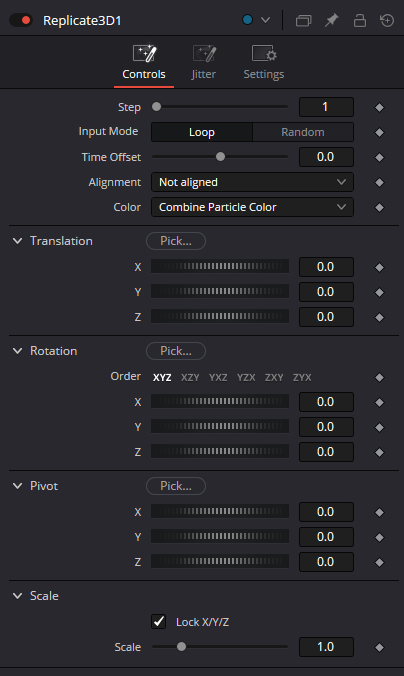The image size is (404, 676).
Task: Select ZXY rotation order
Action: pos(274,377)
